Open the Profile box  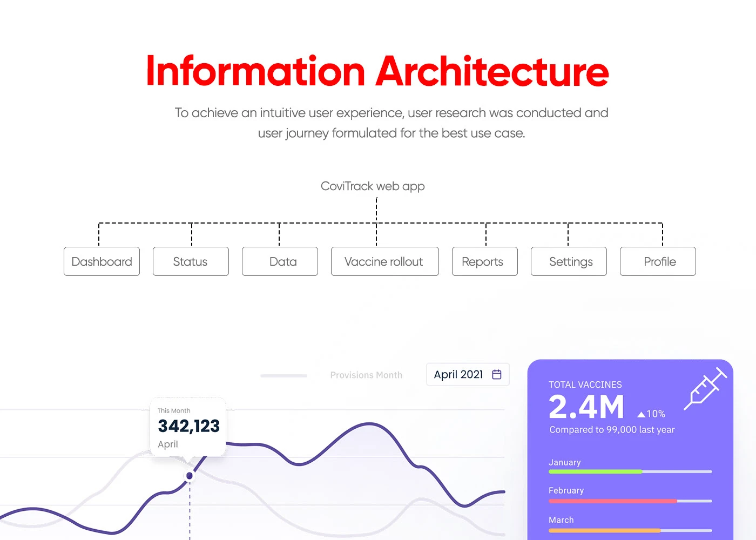point(658,261)
